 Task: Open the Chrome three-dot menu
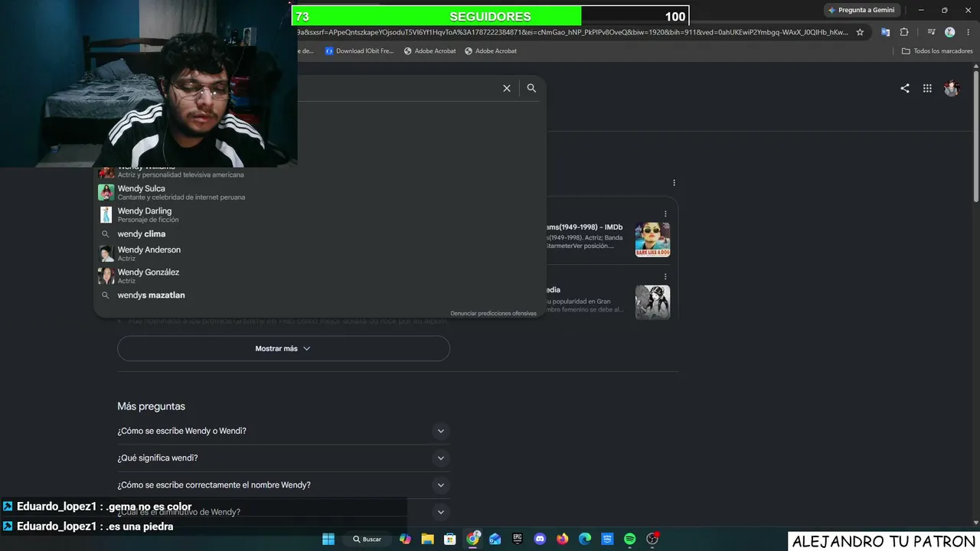[x=969, y=32]
